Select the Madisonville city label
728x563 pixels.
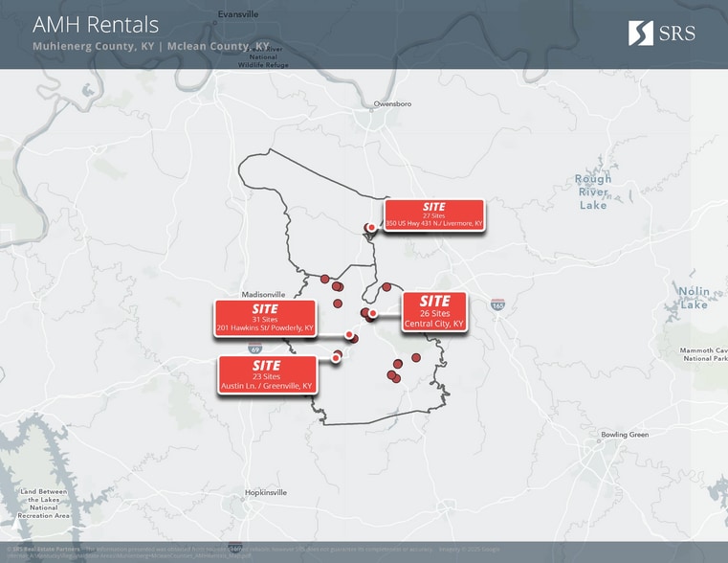pyautogui.click(x=264, y=294)
